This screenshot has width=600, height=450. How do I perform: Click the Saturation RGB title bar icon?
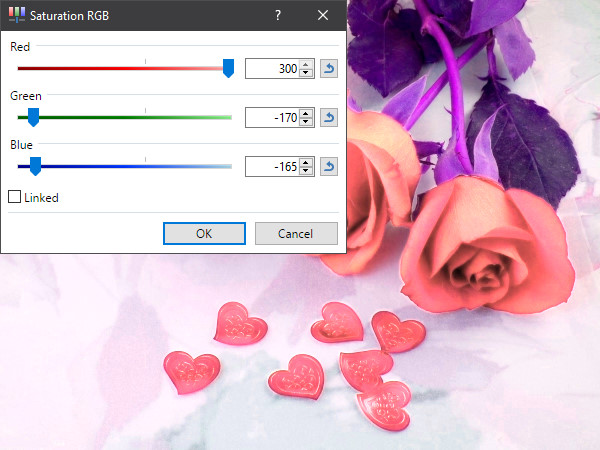16,15
